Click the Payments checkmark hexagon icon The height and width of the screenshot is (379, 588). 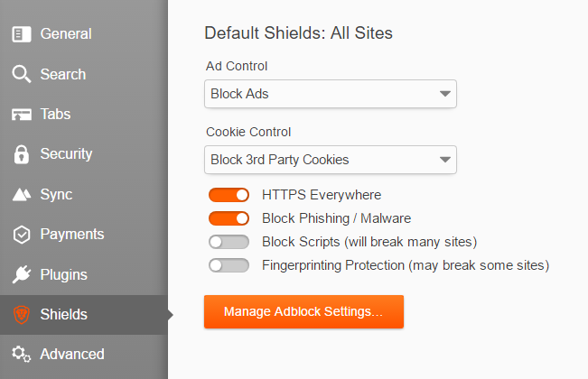click(x=22, y=235)
